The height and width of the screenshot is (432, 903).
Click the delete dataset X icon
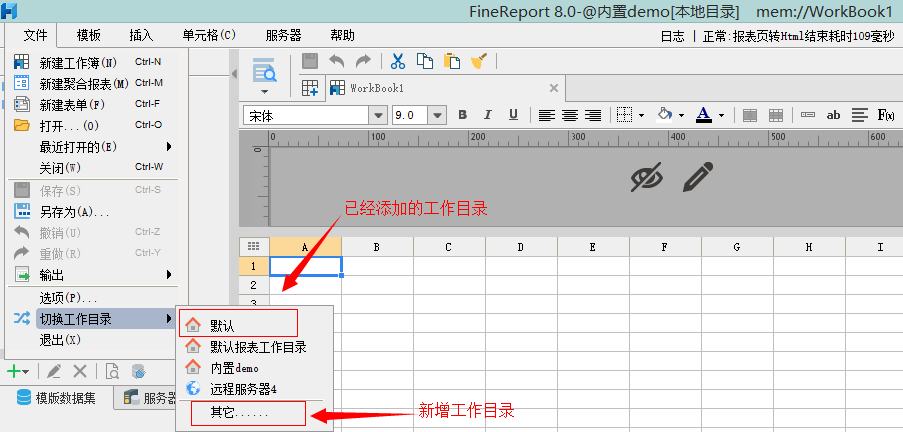[x=79, y=372]
